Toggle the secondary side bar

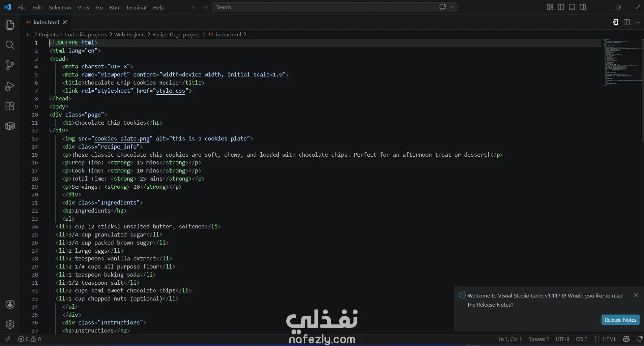(583, 7)
